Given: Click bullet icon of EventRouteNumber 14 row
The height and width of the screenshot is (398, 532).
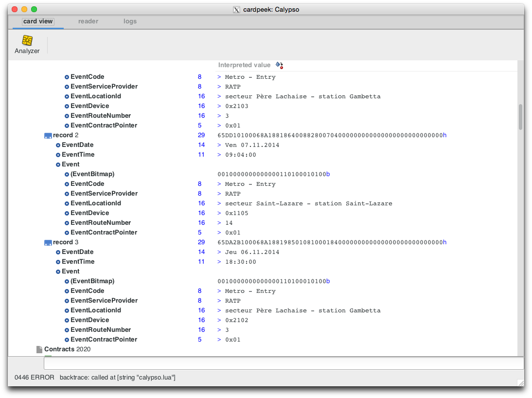Looking at the screenshot, I should (x=67, y=223).
